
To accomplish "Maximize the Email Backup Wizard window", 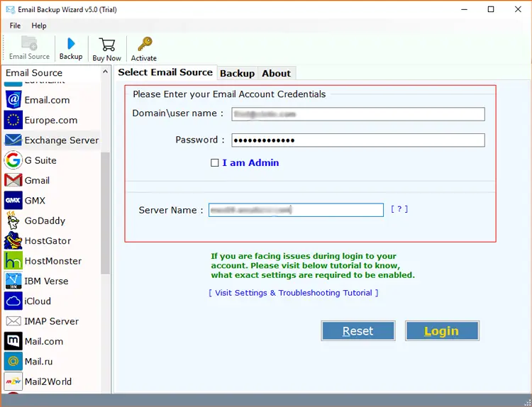I will (x=491, y=9).
